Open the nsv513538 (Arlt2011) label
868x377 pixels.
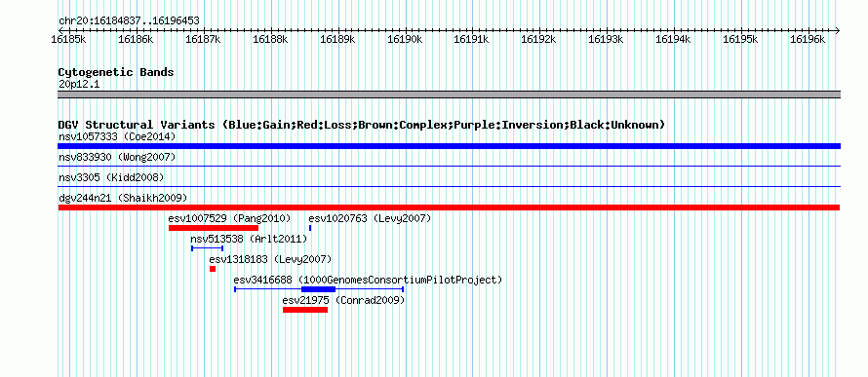249,239
